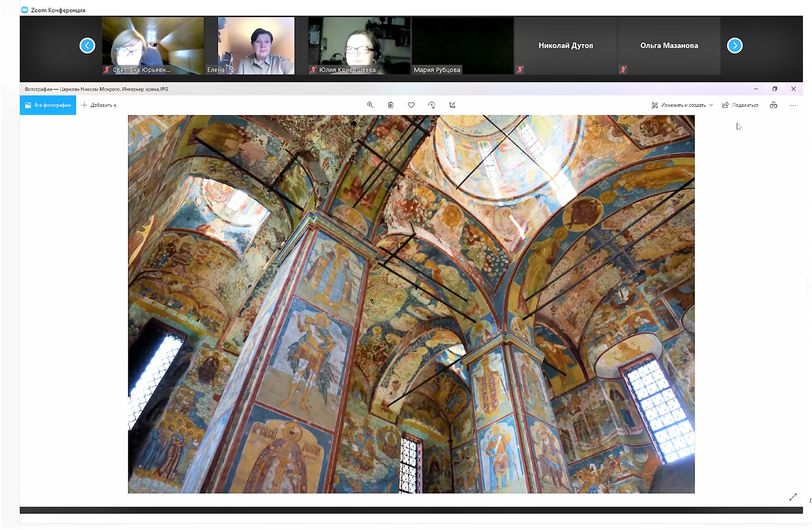The width and height of the screenshot is (812, 530).
Task: Open more options ellipsis menu
Action: pyautogui.click(x=793, y=106)
